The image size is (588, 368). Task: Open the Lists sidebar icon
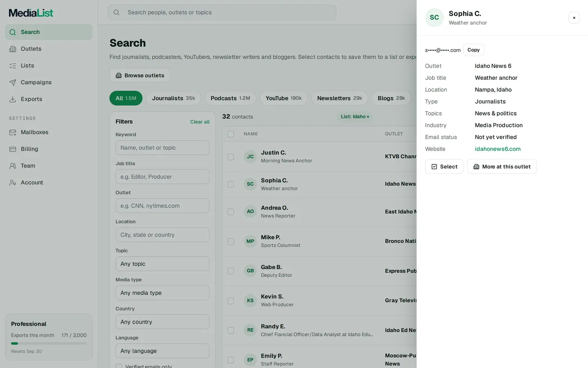click(13, 66)
